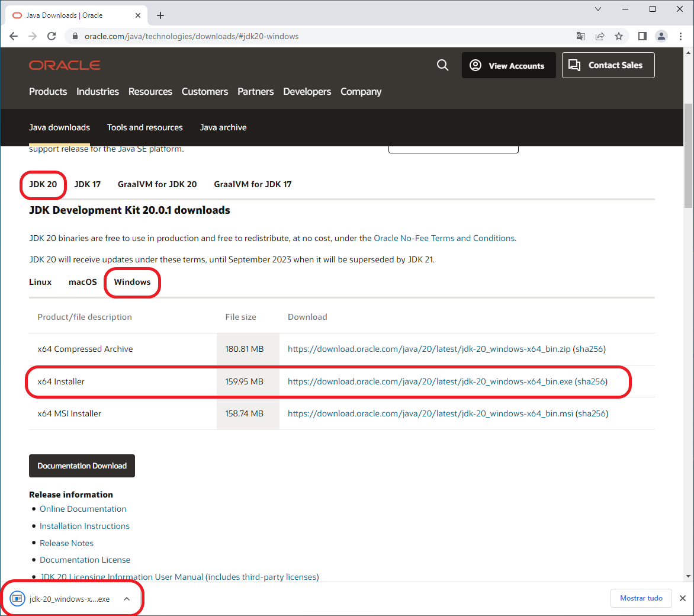The height and width of the screenshot is (616, 694).
Task: Open the translate page icon
Action: tap(581, 36)
